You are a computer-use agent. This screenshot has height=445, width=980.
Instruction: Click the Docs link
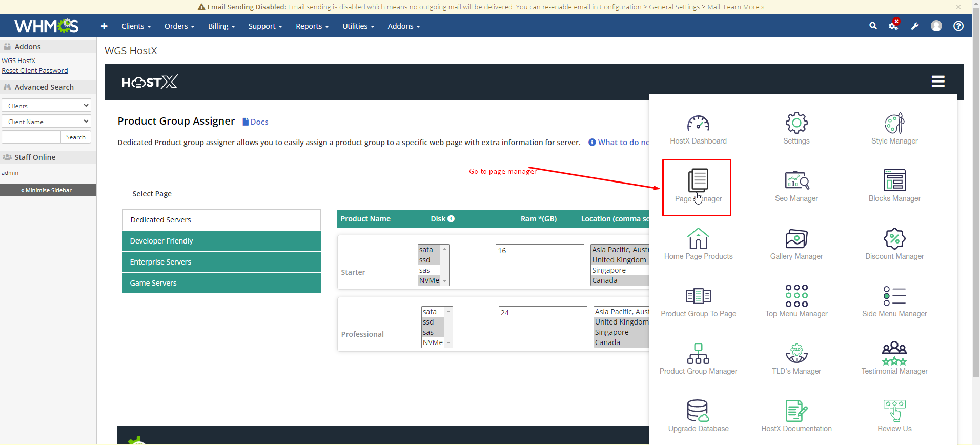[255, 122]
